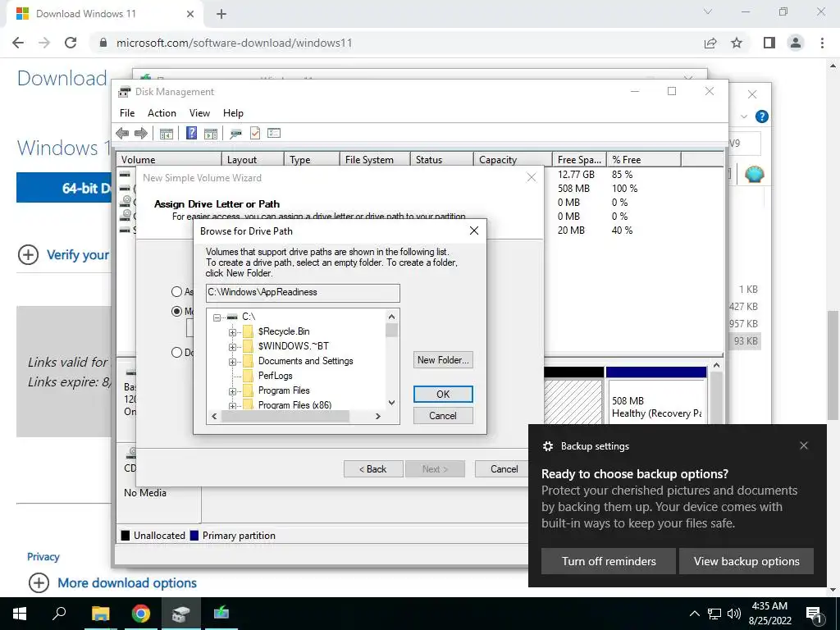Click the 508 MB Recovery Partition block
Screen dimensions: 840x630
tap(655, 395)
